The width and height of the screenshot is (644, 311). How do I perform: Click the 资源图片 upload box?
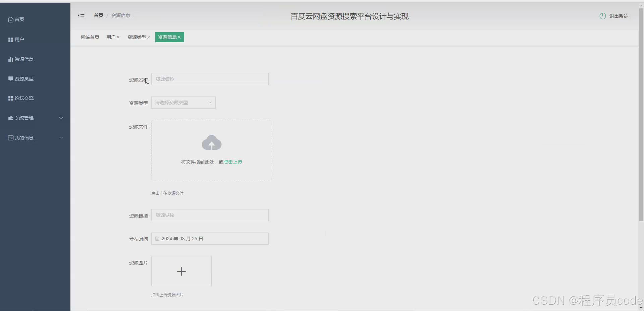(181, 271)
